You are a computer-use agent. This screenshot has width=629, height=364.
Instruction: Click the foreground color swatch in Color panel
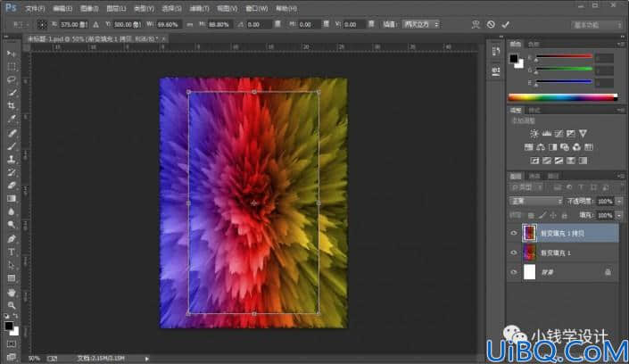(x=514, y=59)
